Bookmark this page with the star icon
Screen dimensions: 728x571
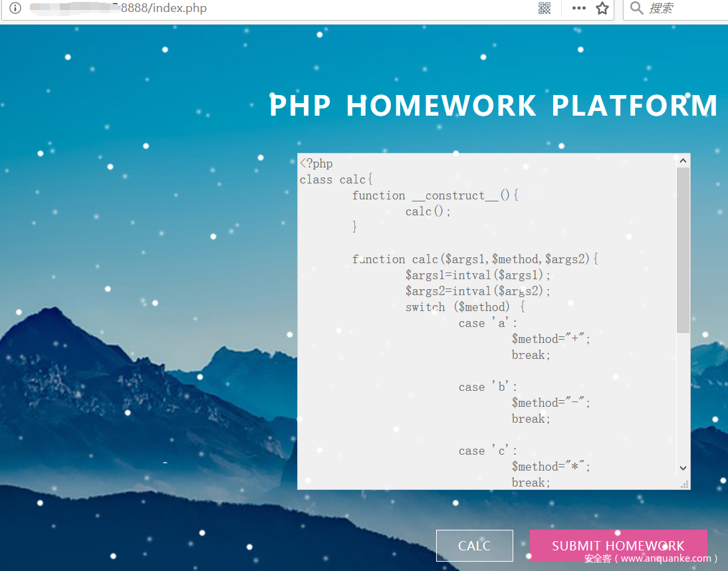click(602, 8)
